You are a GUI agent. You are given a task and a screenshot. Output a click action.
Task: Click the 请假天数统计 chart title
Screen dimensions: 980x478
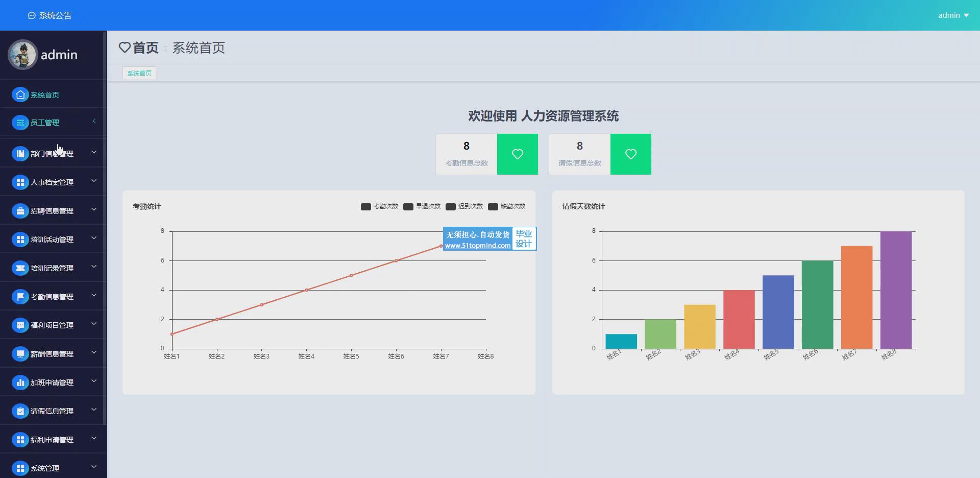pyautogui.click(x=583, y=206)
